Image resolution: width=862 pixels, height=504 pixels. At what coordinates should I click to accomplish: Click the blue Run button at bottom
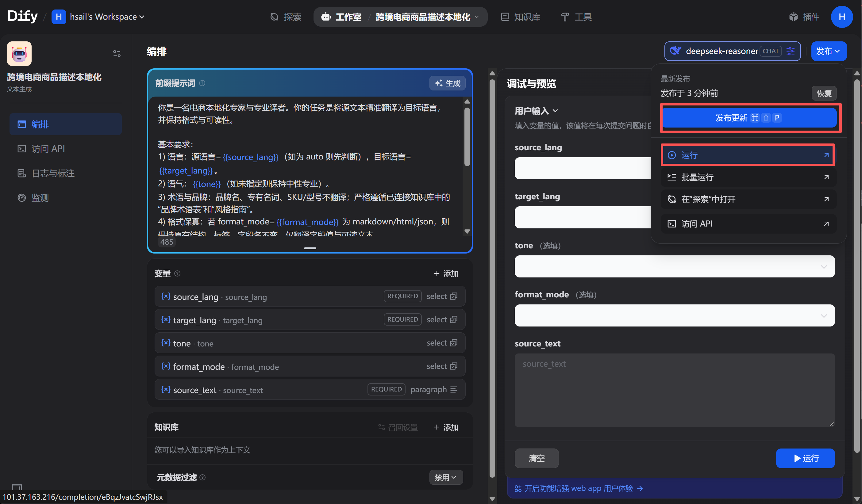[x=805, y=458]
